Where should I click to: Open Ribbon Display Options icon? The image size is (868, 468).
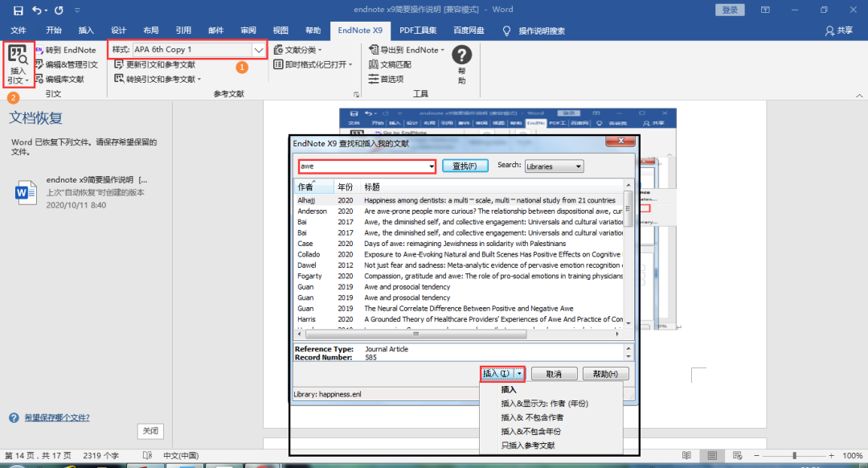[765, 10]
